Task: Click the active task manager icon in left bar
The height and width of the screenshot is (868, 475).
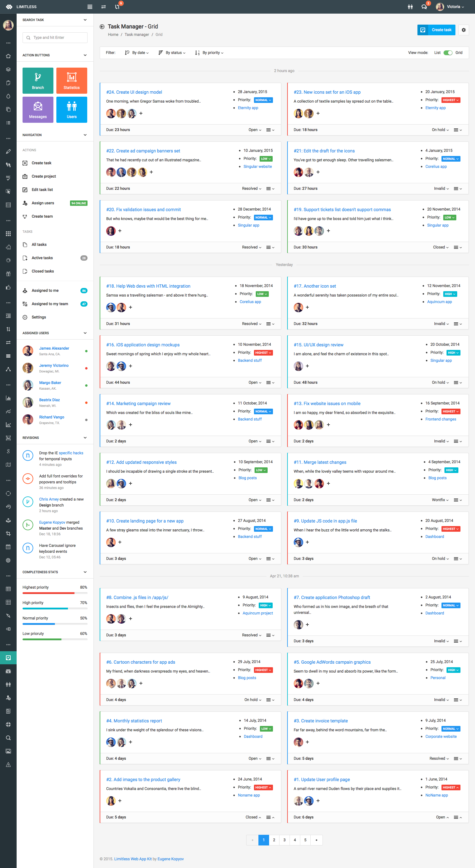Action: click(8, 657)
